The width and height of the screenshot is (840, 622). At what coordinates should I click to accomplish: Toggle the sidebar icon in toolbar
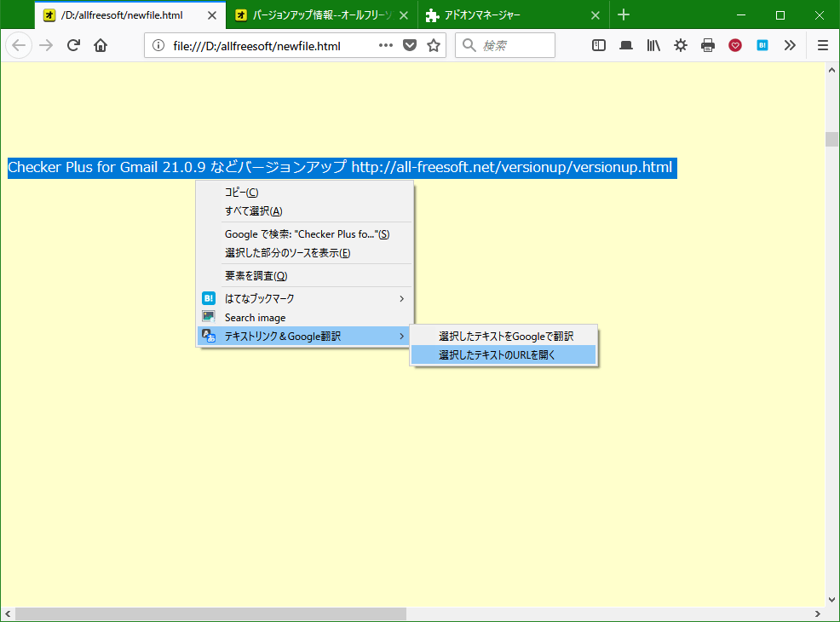point(599,45)
